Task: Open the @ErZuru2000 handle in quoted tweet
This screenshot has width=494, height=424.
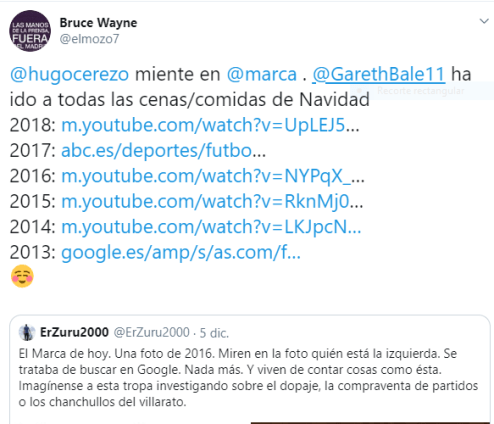Action: [x=152, y=332]
